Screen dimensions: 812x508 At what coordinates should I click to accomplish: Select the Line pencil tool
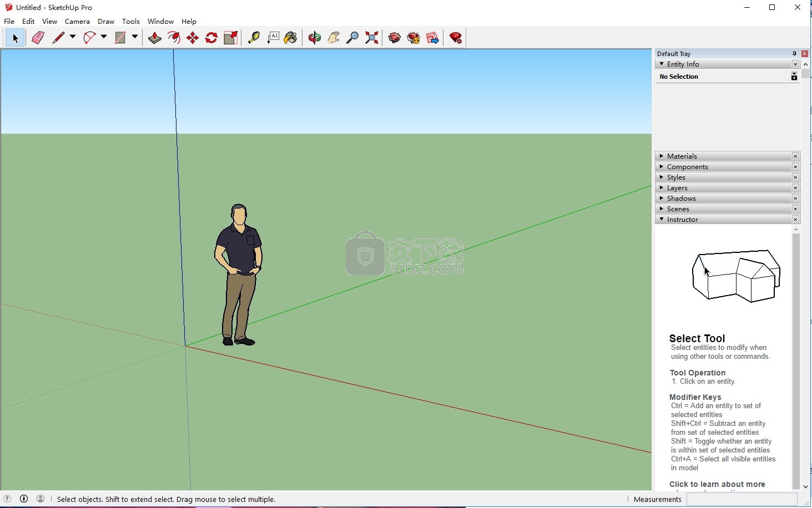point(58,38)
